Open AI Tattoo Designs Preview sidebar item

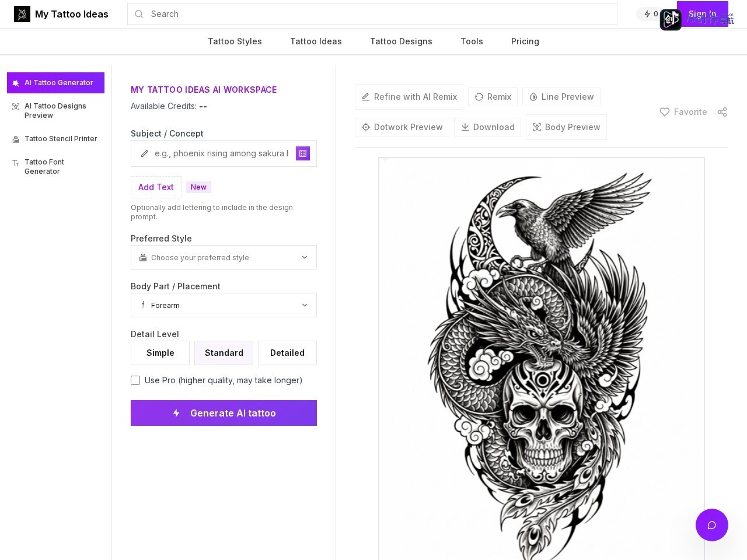coord(55,111)
